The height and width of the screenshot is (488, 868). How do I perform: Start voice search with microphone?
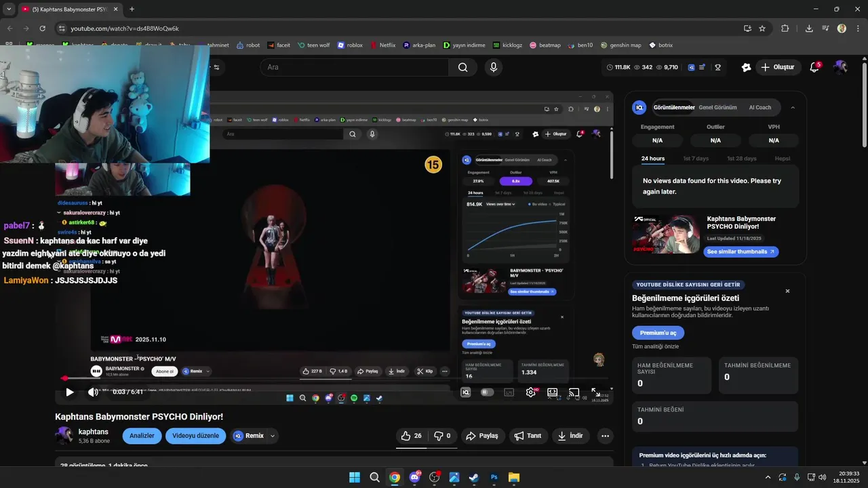tap(494, 67)
